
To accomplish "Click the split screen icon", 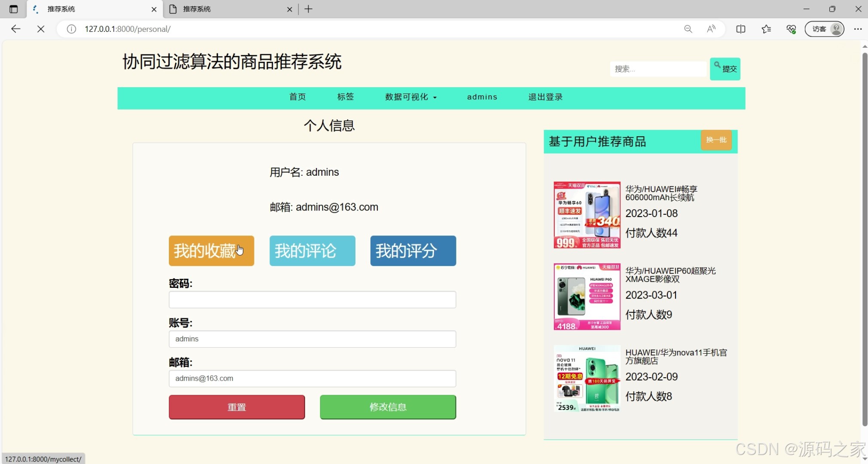I will coord(741,29).
